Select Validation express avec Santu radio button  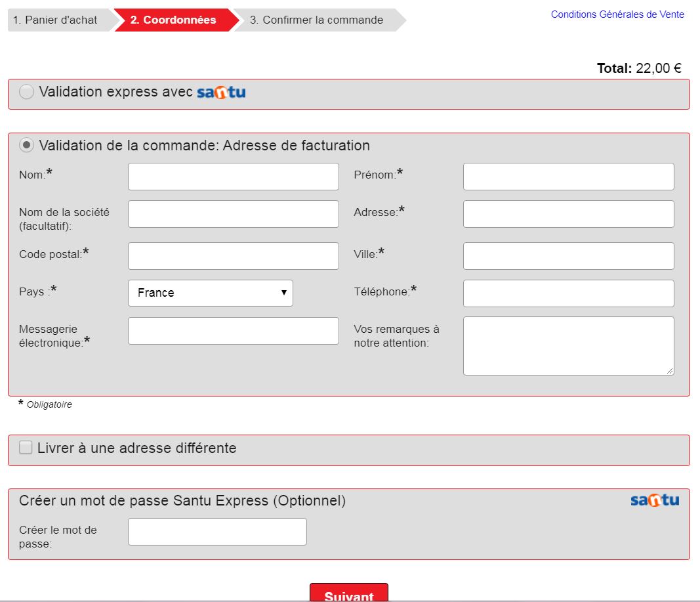click(x=27, y=93)
